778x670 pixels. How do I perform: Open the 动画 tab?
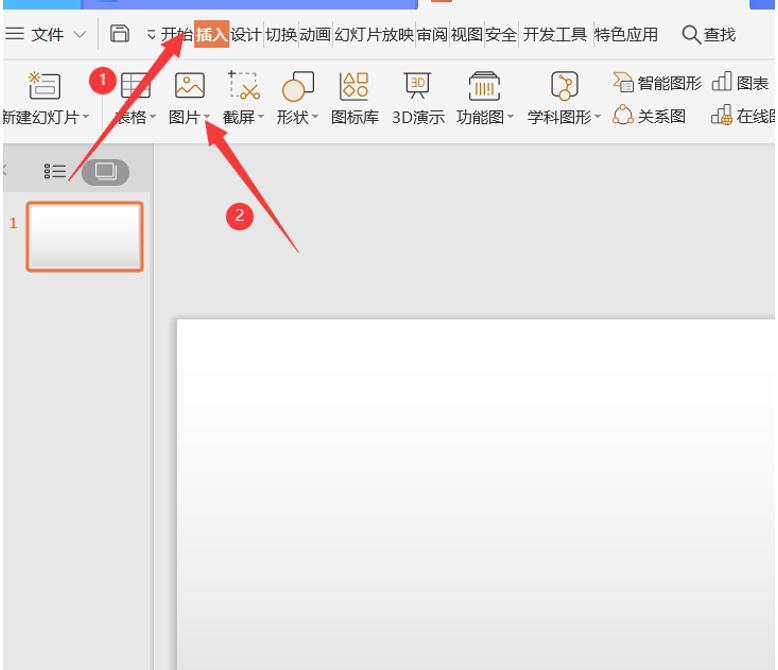315,35
